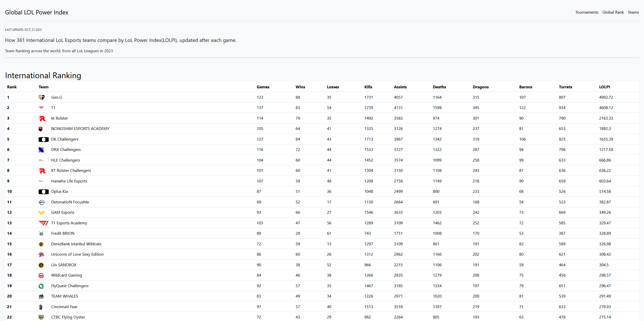Click the DRX Challengers blue logo
644x321 pixels.
[41, 150]
